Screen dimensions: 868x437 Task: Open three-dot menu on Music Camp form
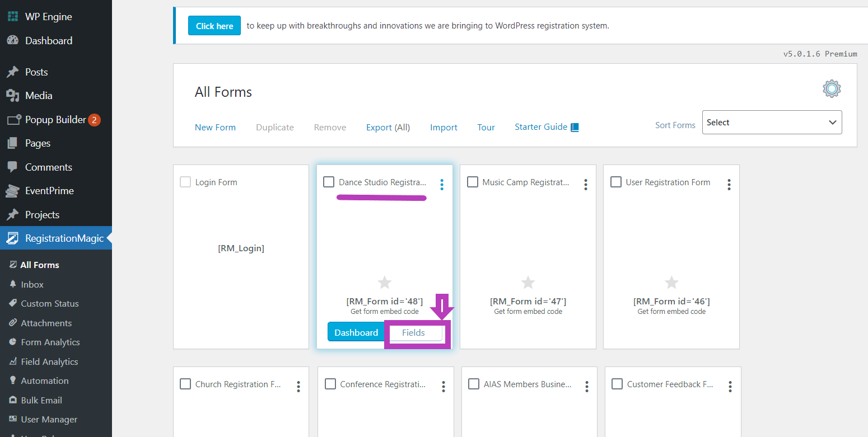point(585,185)
